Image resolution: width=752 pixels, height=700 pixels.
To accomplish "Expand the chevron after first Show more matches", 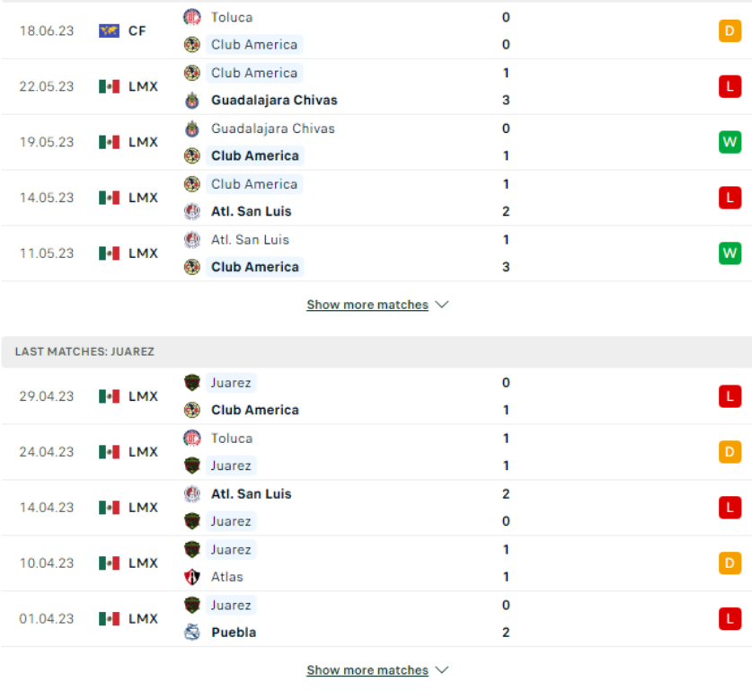I will [x=441, y=304].
